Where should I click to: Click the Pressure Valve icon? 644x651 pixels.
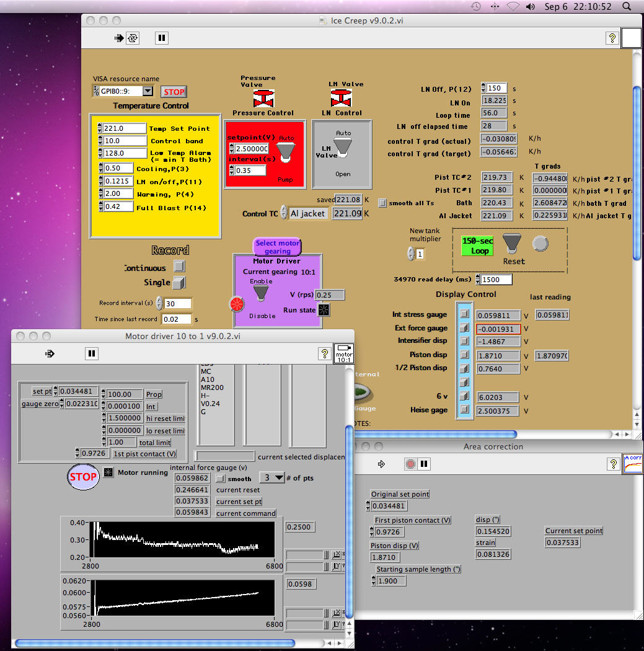(x=264, y=98)
